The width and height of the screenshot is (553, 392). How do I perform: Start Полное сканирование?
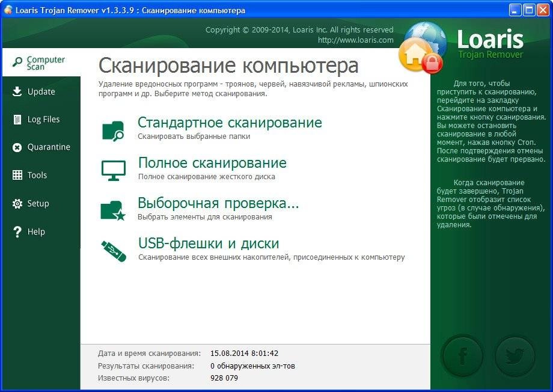(212, 163)
